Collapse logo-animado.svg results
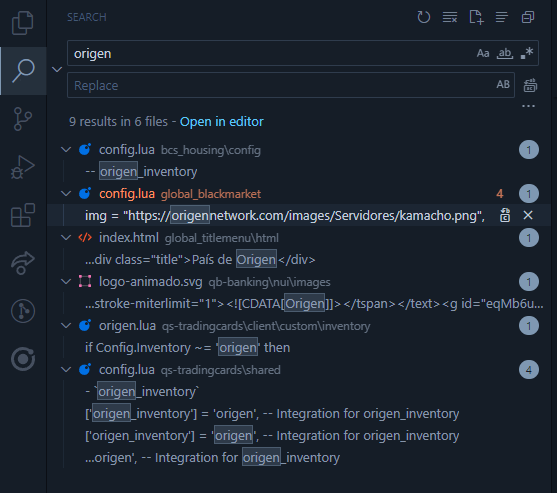The image size is (557, 493). pyautogui.click(x=66, y=282)
